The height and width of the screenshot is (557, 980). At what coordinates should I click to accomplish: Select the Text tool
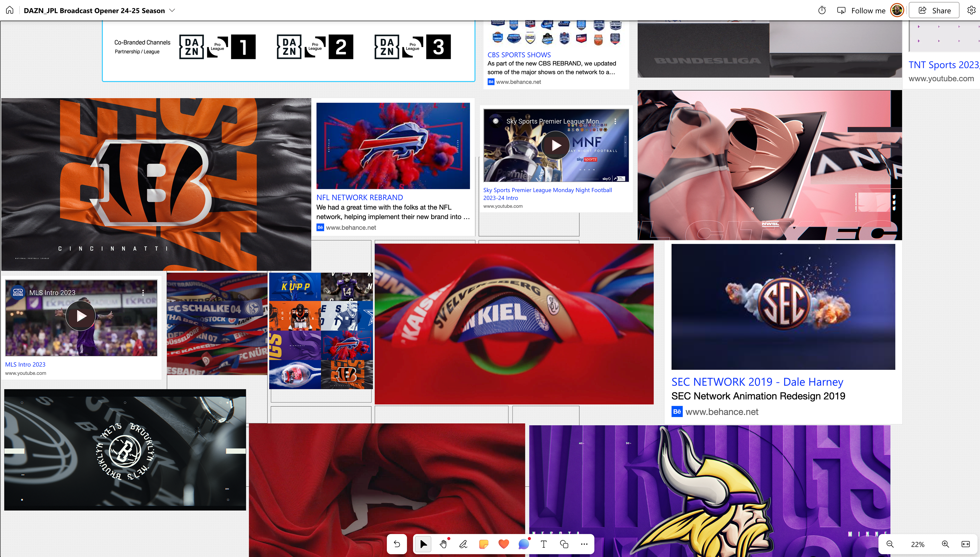tap(544, 544)
